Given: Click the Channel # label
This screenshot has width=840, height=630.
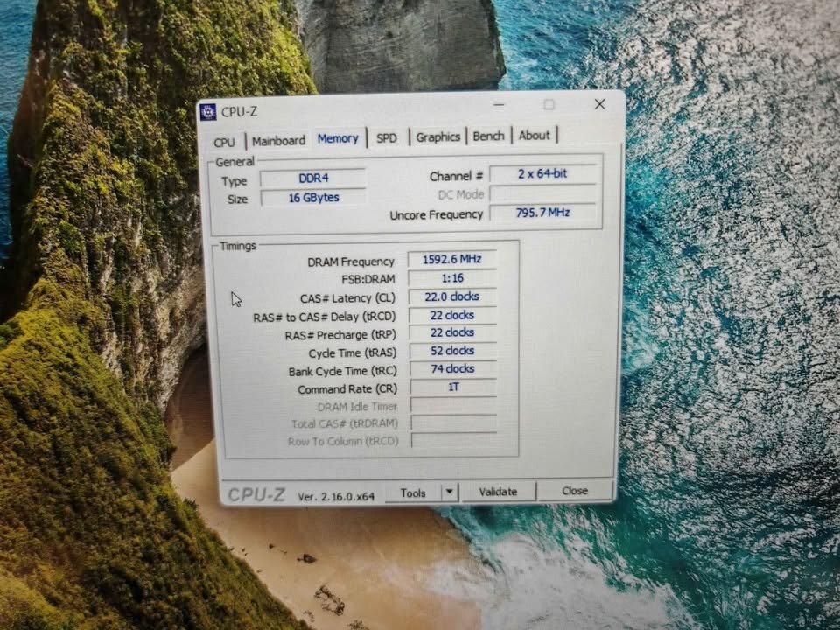Looking at the screenshot, I should click(457, 176).
